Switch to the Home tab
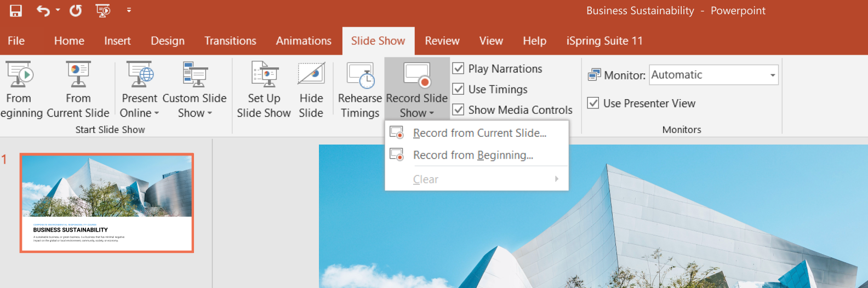Viewport: 868px width, 288px height. 69,41
